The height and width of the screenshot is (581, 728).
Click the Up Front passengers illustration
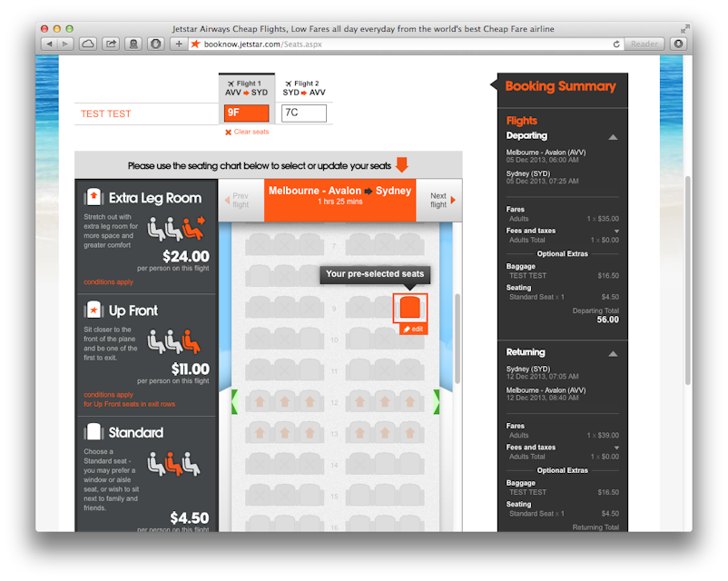(x=174, y=341)
